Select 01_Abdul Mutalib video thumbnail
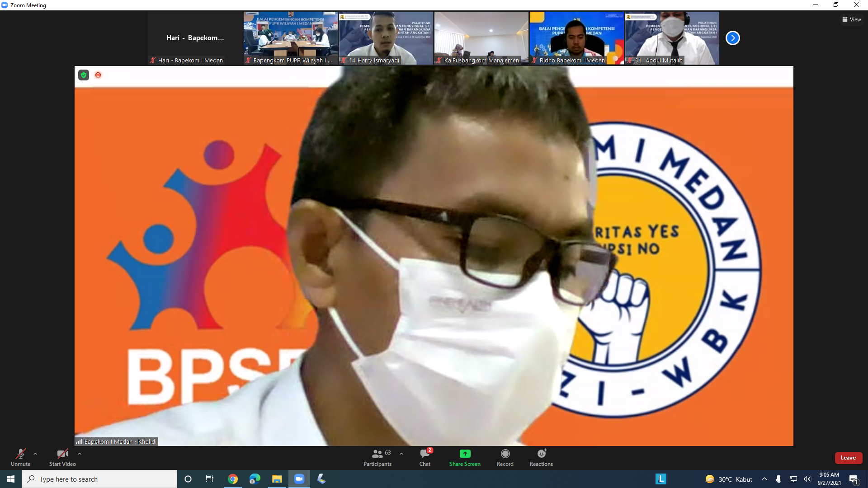The image size is (868, 488). coord(672,38)
